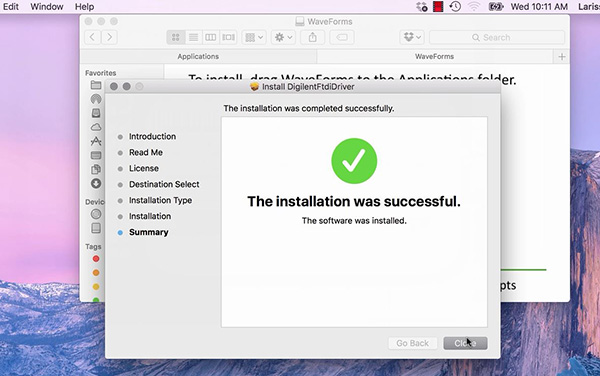Screen dimensions: 600x376
Task: Open iCloud Drive in Finder sidebar
Action: coord(96,127)
